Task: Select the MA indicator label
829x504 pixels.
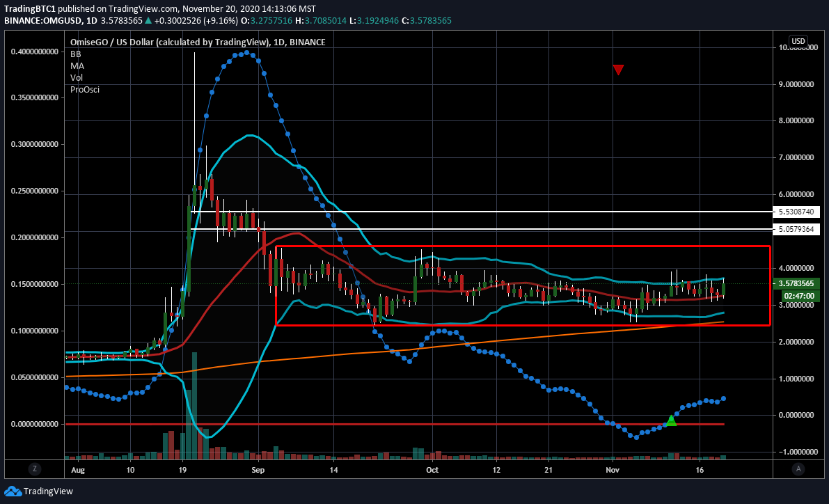Action: click(x=77, y=66)
